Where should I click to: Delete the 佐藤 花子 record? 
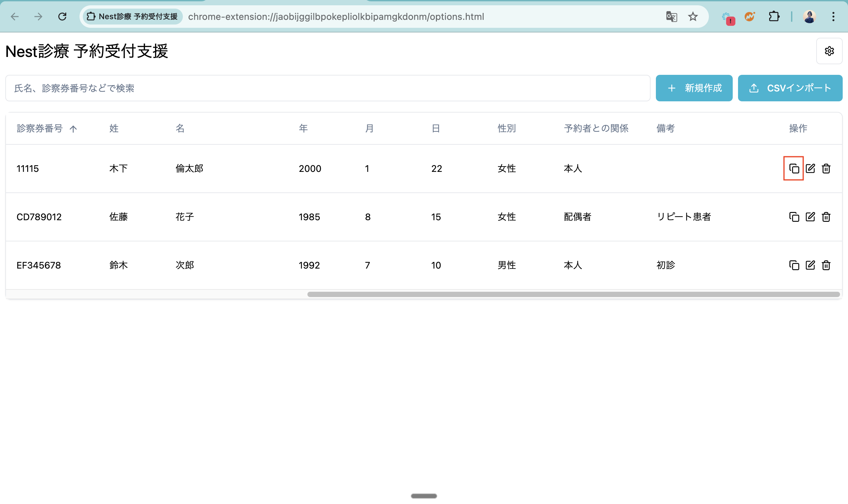(826, 217)
